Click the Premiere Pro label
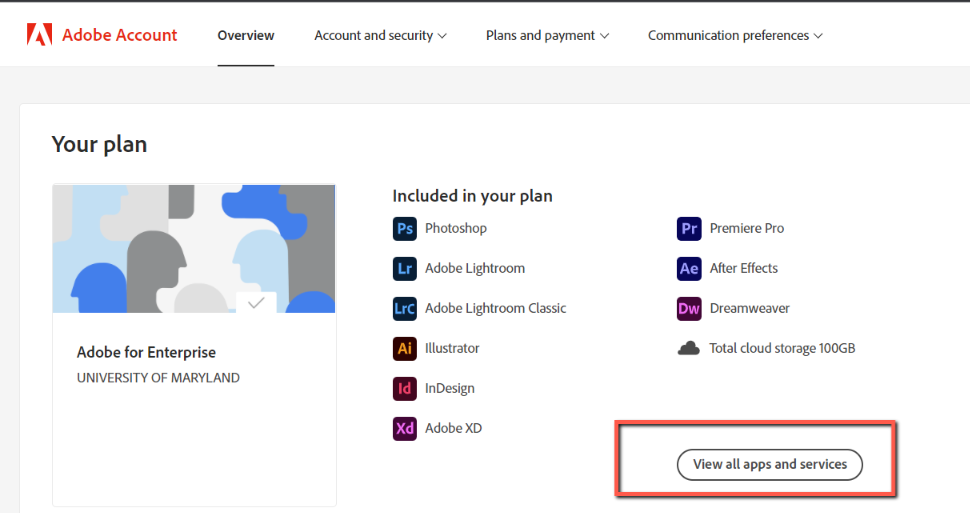The width and height of the screenshot is (970, 513). (x=747, y=228)
